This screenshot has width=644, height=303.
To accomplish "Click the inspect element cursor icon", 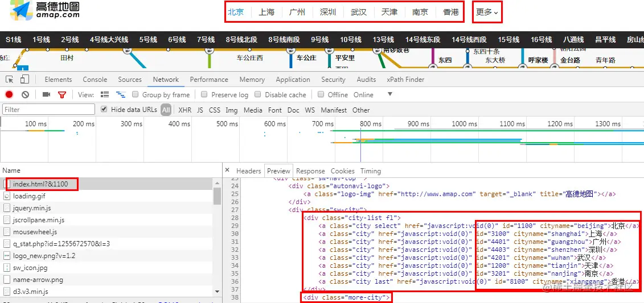I will pos(10,79).
